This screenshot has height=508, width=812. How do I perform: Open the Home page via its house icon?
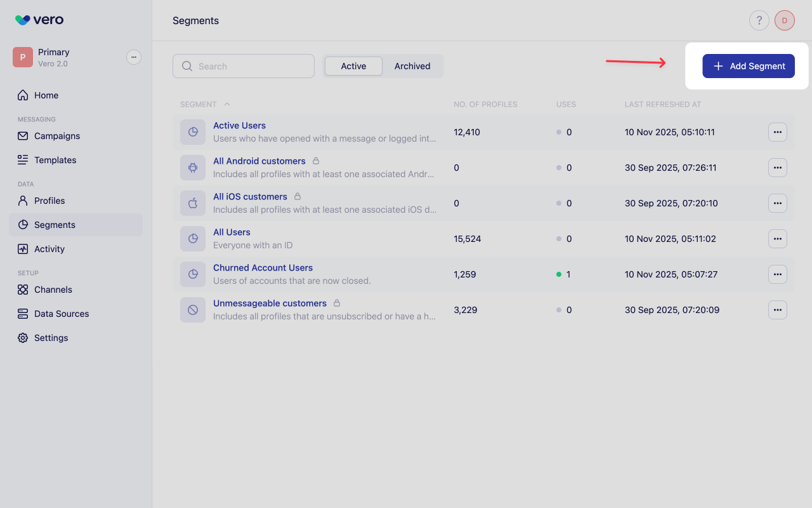point(22,95)
